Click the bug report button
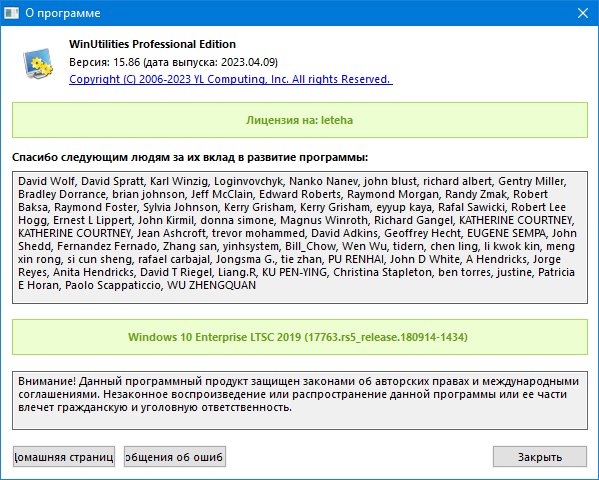 point(175,457)
